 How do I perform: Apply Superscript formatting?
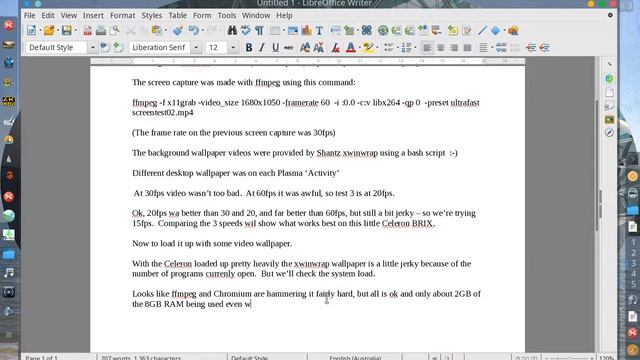tap(304, 47)
